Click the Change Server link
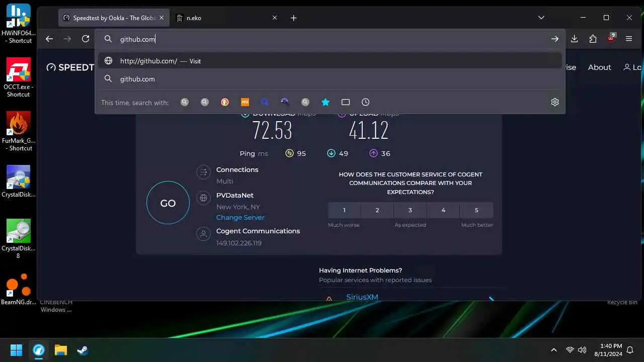Screen dimensions: 644x362 pos(240,217)
